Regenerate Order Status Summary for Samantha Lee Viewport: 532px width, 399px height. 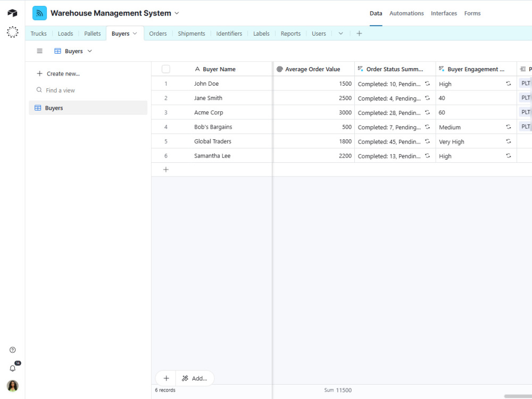click(x=428, y=156)
